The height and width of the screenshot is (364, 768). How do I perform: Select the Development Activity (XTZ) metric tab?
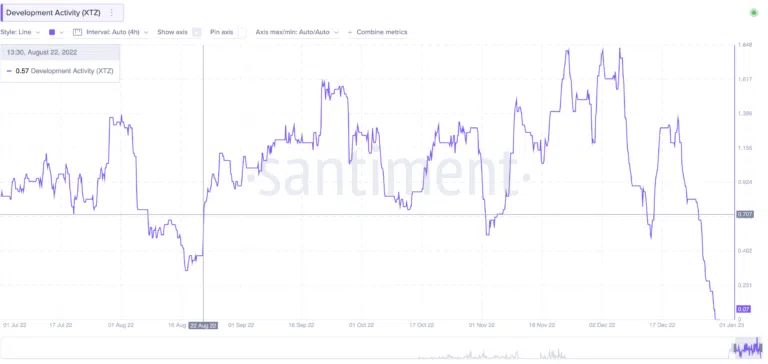click(53, 13)
